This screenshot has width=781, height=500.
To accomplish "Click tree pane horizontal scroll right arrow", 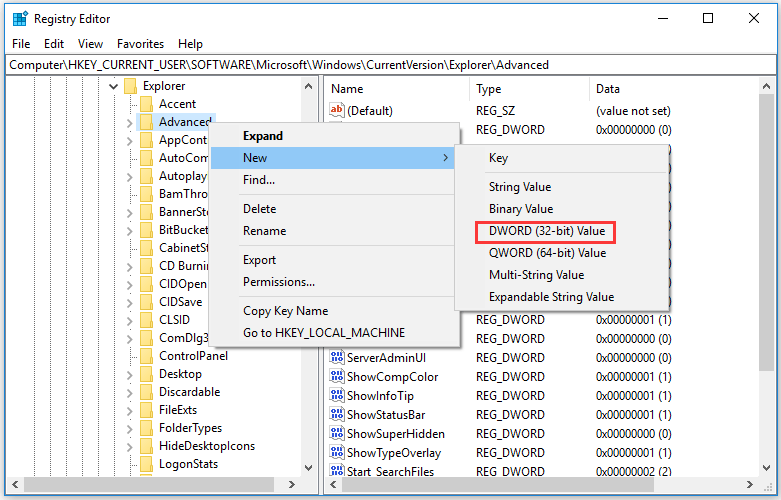I will (x=292, y=485).
